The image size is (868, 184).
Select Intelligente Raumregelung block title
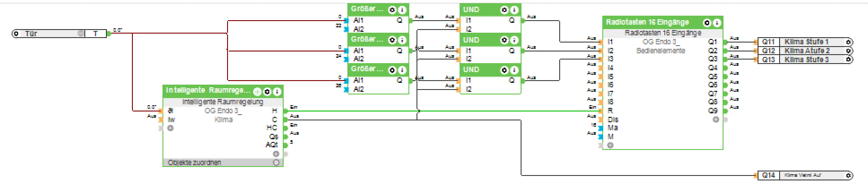click(x=208, y=90)
